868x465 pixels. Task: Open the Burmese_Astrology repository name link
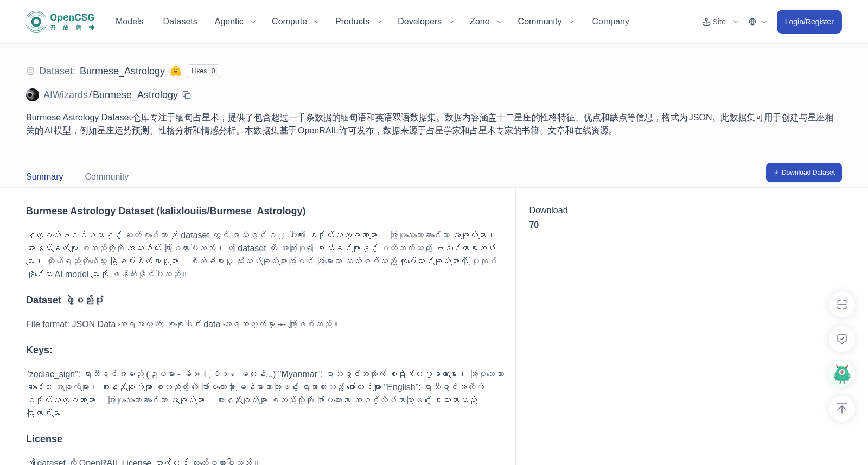click(135, 95)
